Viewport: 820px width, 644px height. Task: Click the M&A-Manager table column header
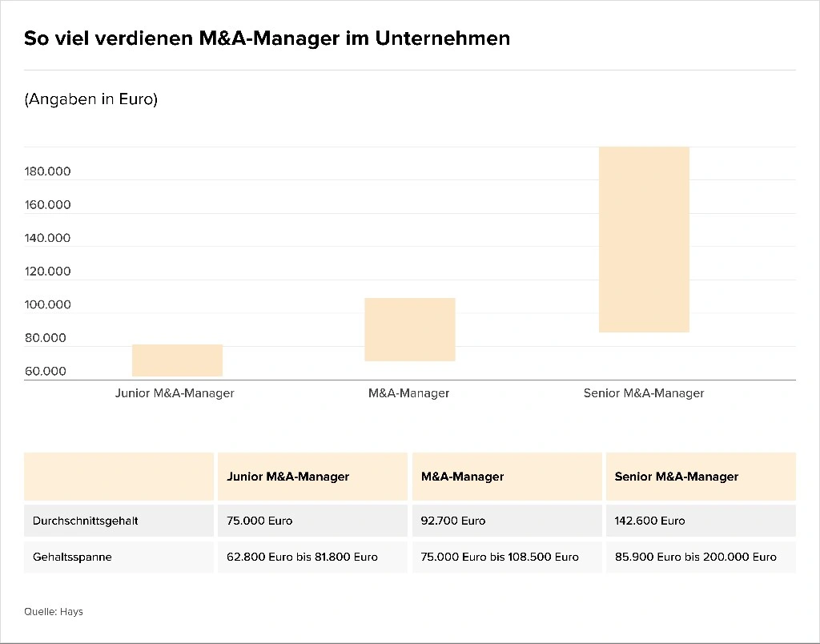pos(463,477)
